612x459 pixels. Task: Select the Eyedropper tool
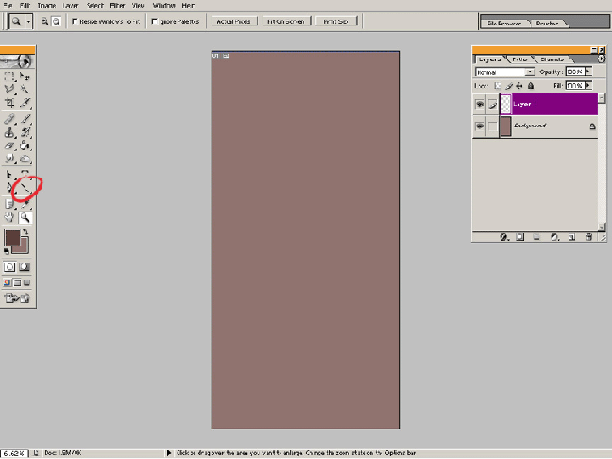pyautogui.click(x=25, y=203)
